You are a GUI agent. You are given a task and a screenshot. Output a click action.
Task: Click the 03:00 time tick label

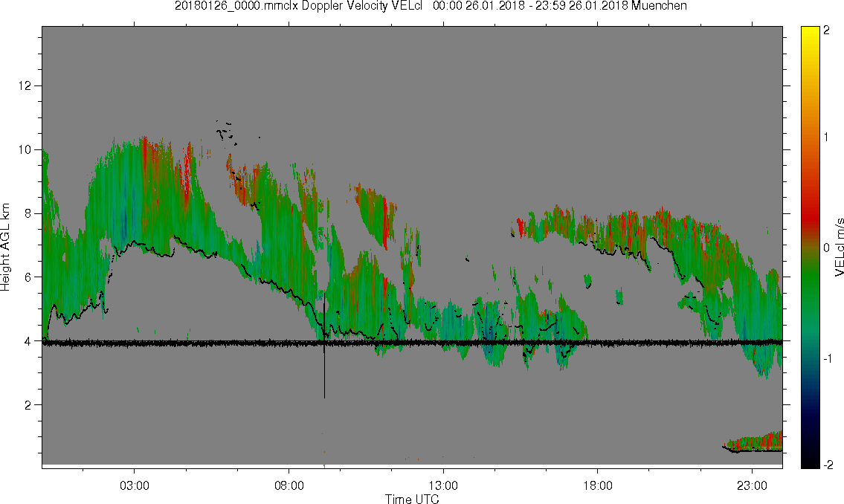[x=135, y=485]
